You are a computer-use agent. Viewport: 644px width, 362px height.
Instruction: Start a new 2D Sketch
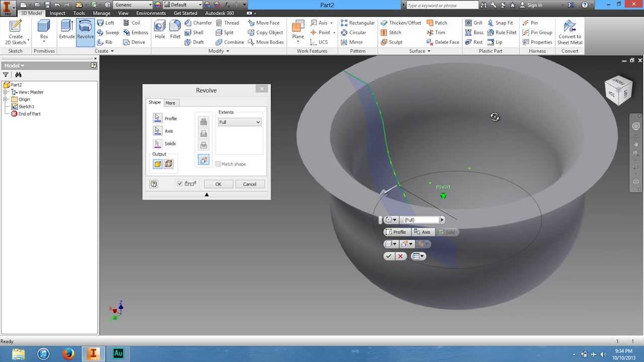[16, 32]
